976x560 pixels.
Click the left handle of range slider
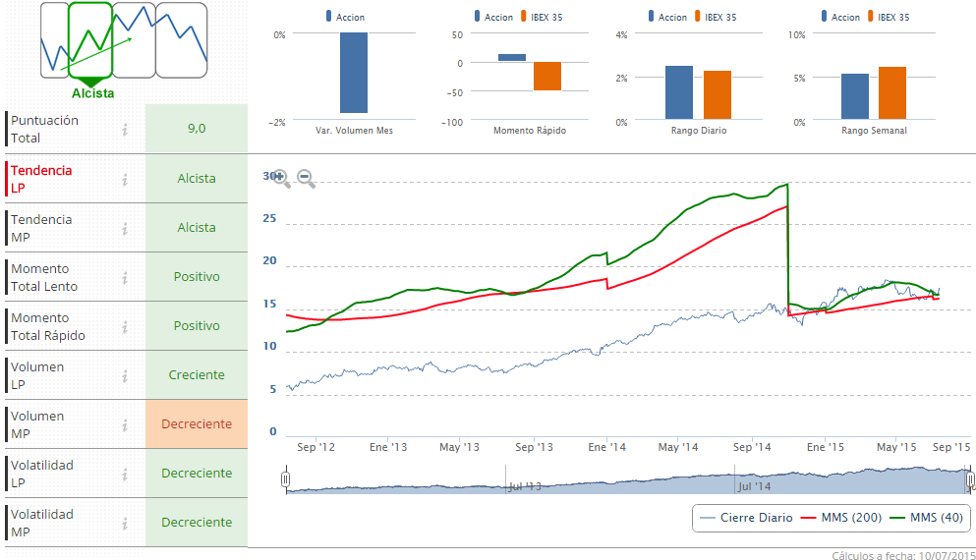coord(286,479)
